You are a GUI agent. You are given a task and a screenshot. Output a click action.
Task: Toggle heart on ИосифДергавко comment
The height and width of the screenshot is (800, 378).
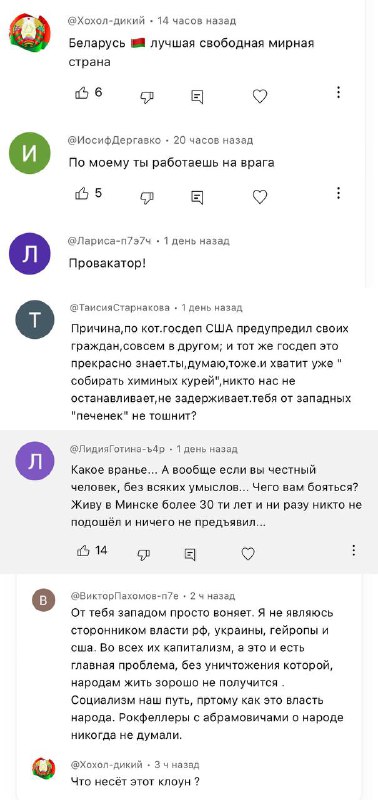click(260, 197)
